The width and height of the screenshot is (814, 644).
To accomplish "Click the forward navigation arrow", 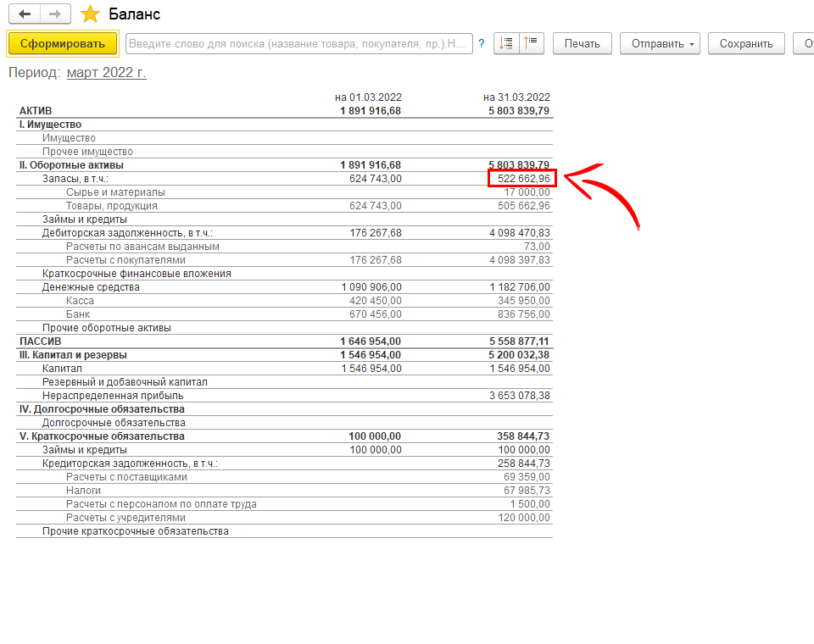I will click(54, 14).
